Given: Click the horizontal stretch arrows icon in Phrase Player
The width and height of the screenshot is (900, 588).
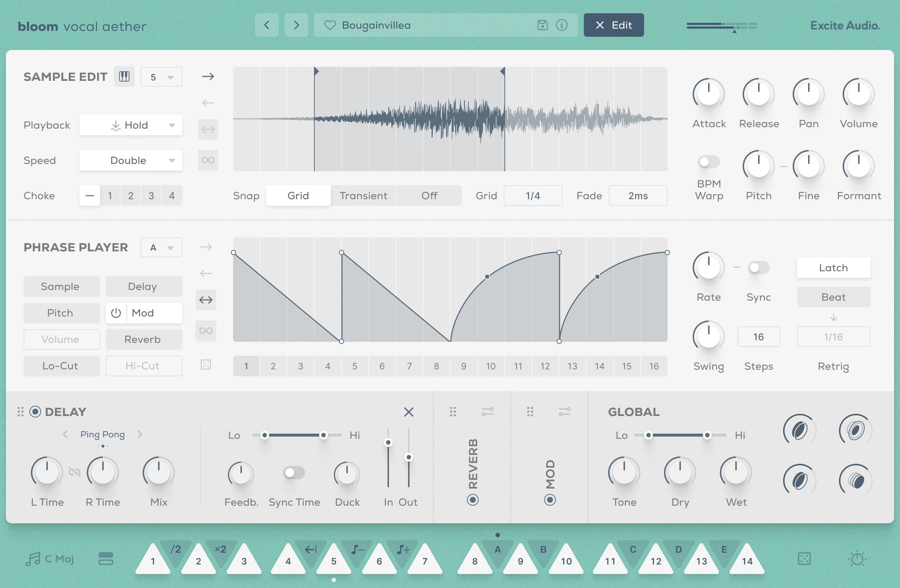Looking at the screenshot, I should click(206, 300).
